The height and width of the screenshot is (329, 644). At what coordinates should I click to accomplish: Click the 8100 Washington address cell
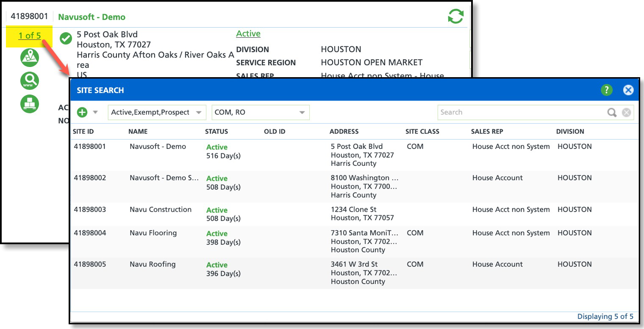[365, 187]
